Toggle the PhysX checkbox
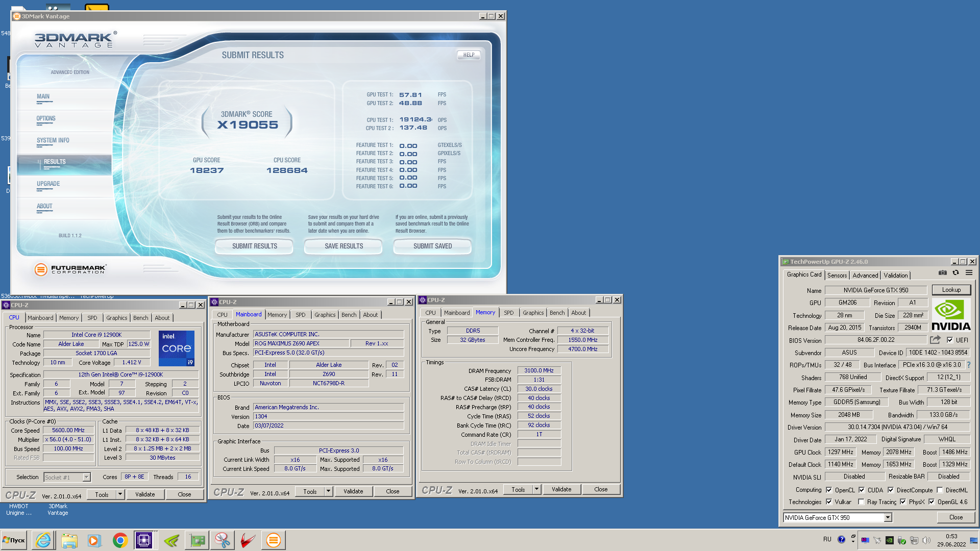 [x=903, y=502]
